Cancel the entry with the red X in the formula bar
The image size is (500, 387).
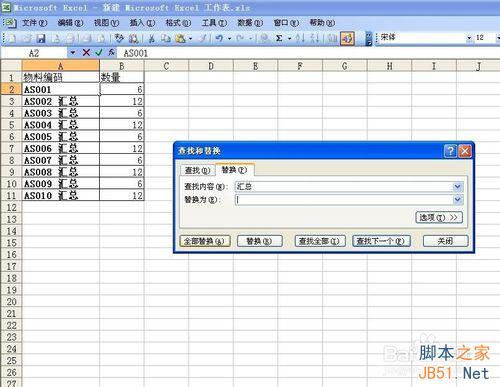click(x=86, y=53)
